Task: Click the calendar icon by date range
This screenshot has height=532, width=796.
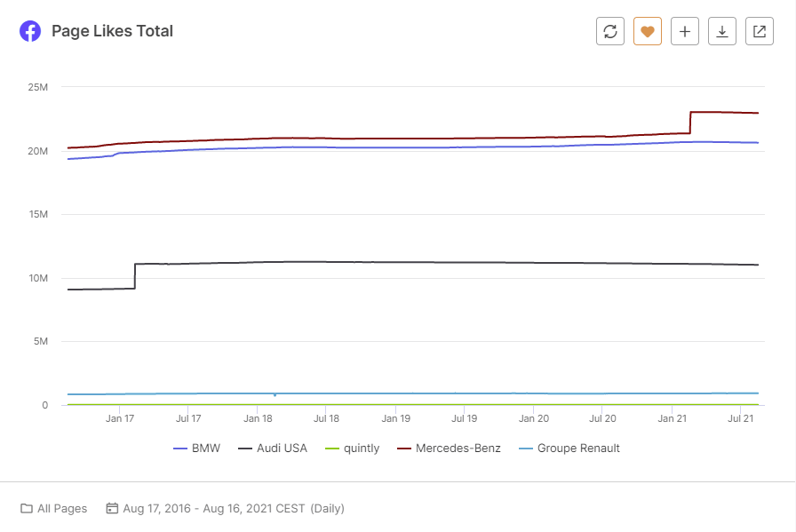Action: [112, 508]
